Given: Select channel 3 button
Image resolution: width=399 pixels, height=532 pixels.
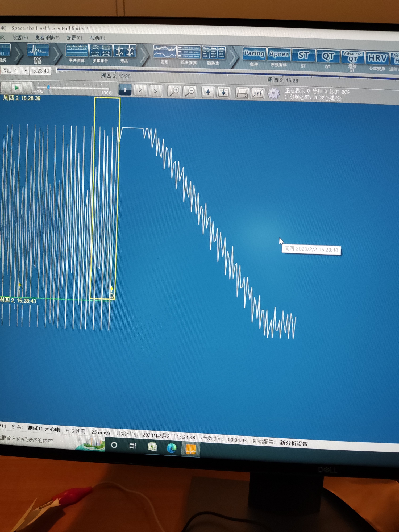Looking at the screenshot, I should [x=156, y=91].
